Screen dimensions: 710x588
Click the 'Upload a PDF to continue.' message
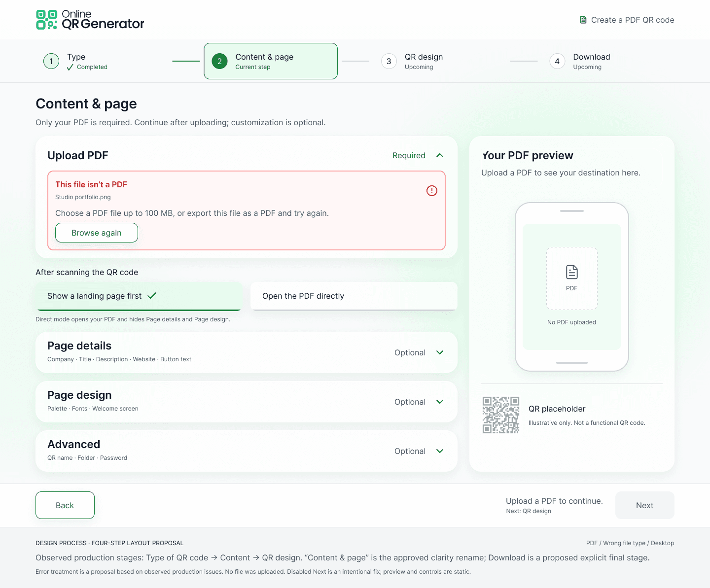pyautogui.click(x=554, y=501)
